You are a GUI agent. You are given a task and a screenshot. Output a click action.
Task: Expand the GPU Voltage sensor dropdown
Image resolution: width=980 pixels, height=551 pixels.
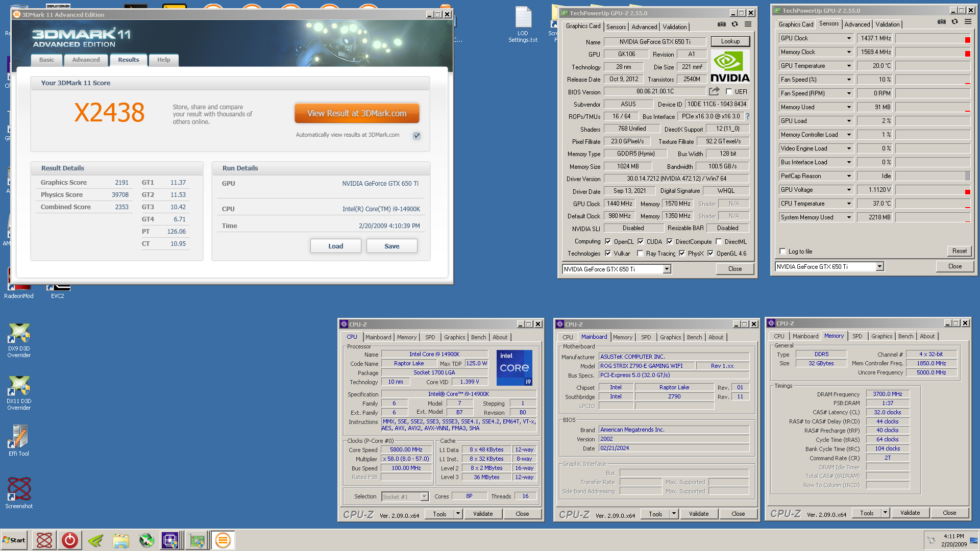coord(849,190)
